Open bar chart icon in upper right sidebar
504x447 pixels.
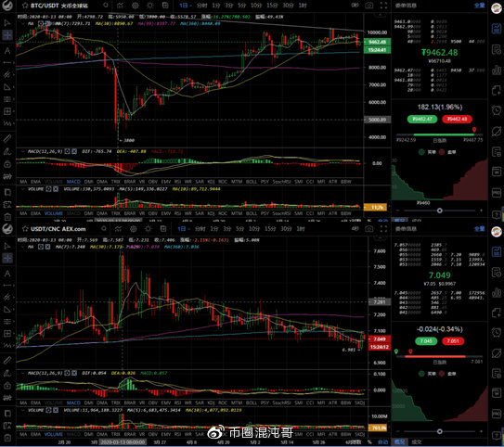(497, 70)
